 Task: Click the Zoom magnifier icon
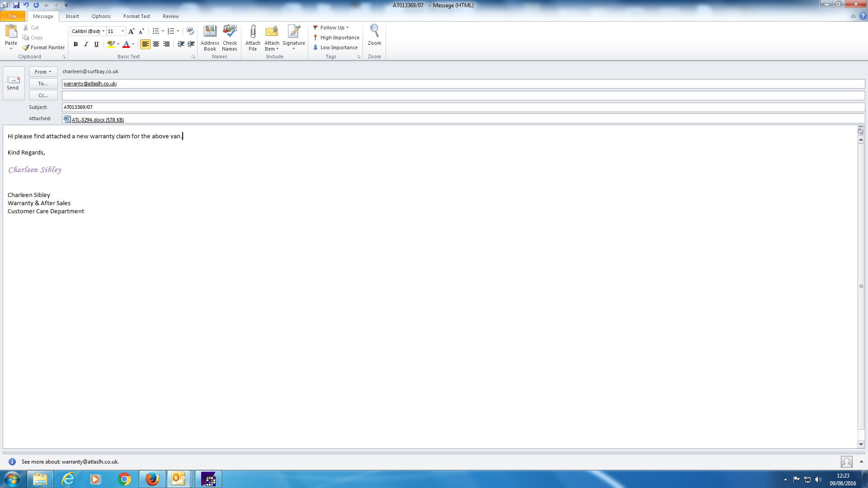(374, 32)
